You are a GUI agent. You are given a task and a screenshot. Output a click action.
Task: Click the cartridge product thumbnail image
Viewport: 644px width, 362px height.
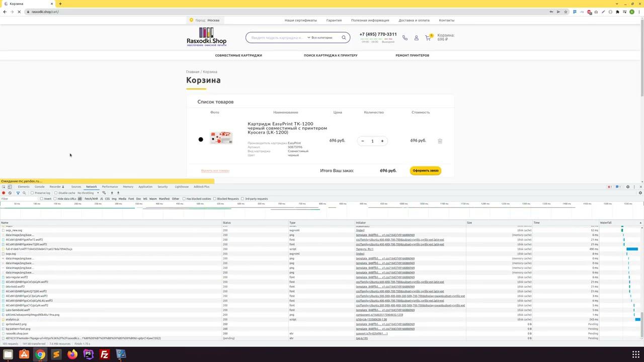pos(221,138)
